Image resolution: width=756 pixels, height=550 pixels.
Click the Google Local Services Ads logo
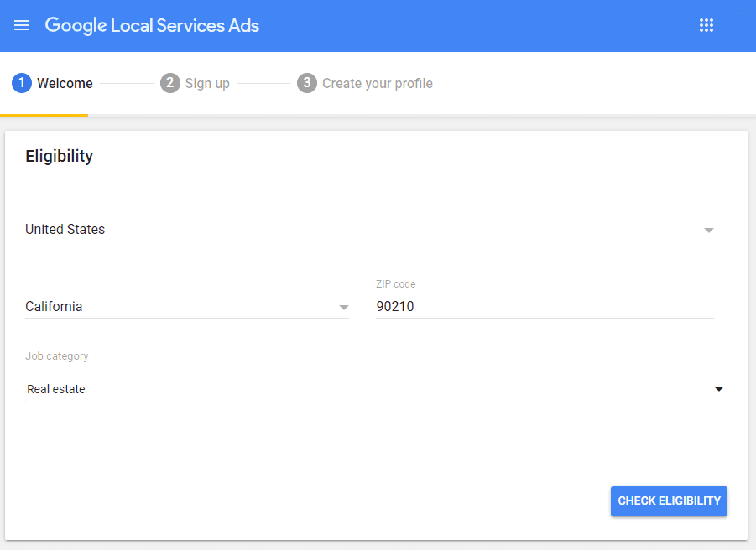(x=152, y=25)
